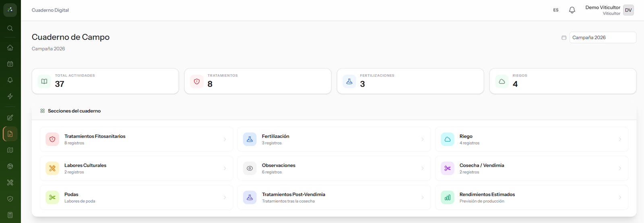Open the Cosecha / Vendimia section title
Screen dimensions: 644x223
pos(482,165)
